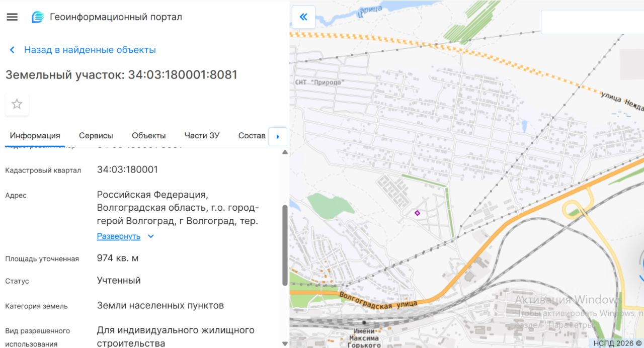Click the address text Российская Федерация
The width and height of the screenshot is (644, 348).
pos(152,195)
